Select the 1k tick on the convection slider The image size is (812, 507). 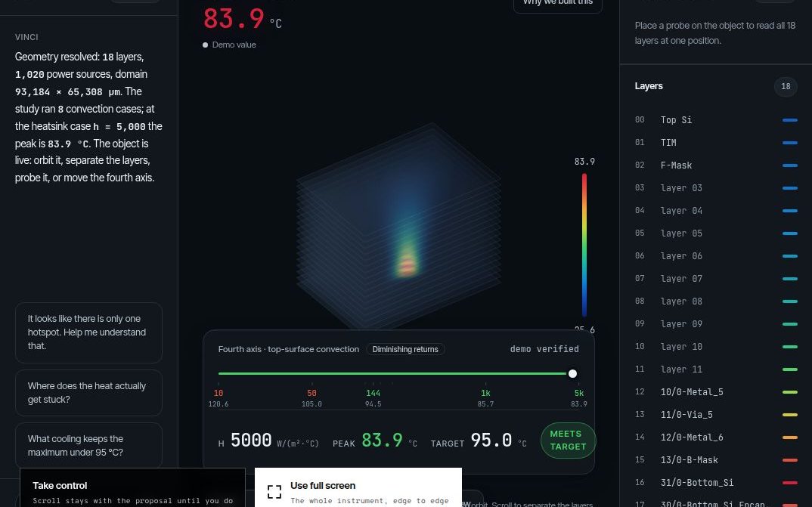point(485,393)
